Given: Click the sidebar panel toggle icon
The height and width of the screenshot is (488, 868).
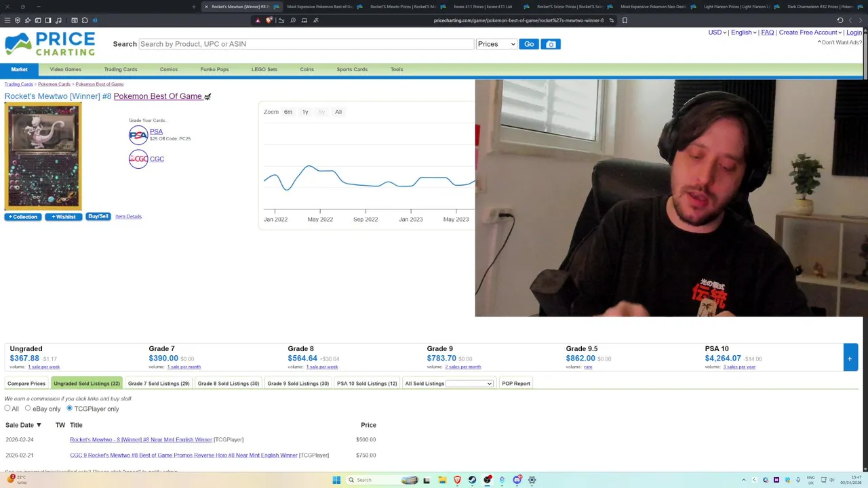Looking at the screenshot, I should coord(48,20).
